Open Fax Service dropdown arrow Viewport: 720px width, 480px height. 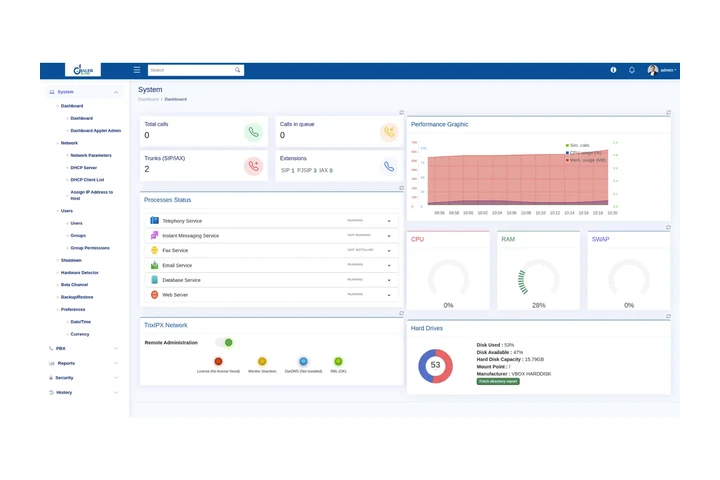pos(388,250)
